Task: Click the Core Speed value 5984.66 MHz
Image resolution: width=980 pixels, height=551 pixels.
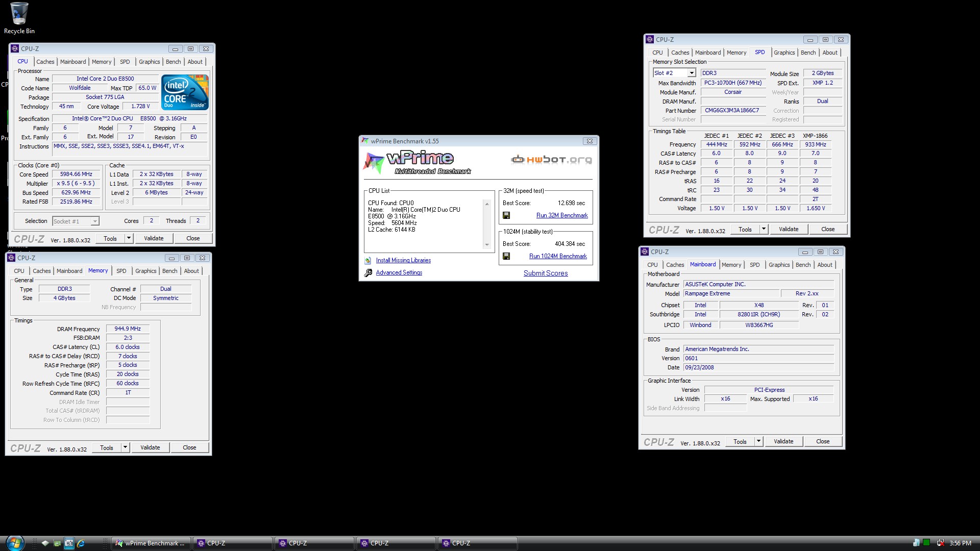Action: pyautogui.click(x=76, y=174)
